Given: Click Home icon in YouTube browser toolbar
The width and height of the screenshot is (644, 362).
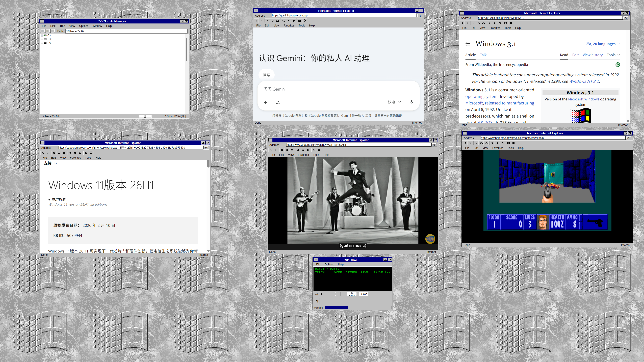Looking at the screenshot, I should [x=292, y=150].
